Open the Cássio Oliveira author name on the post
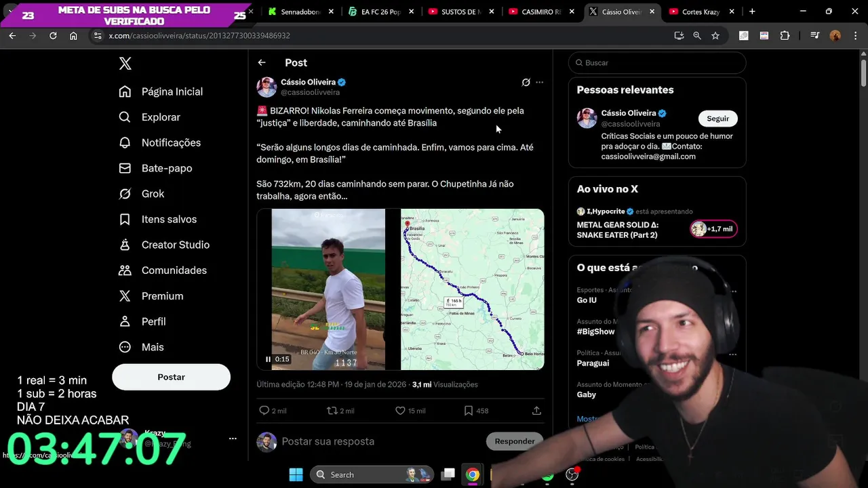 (308, 82)
